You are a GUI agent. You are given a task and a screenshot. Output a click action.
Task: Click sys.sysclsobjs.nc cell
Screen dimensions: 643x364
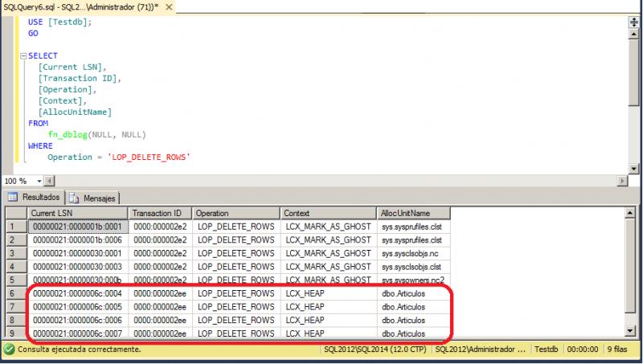413,253
